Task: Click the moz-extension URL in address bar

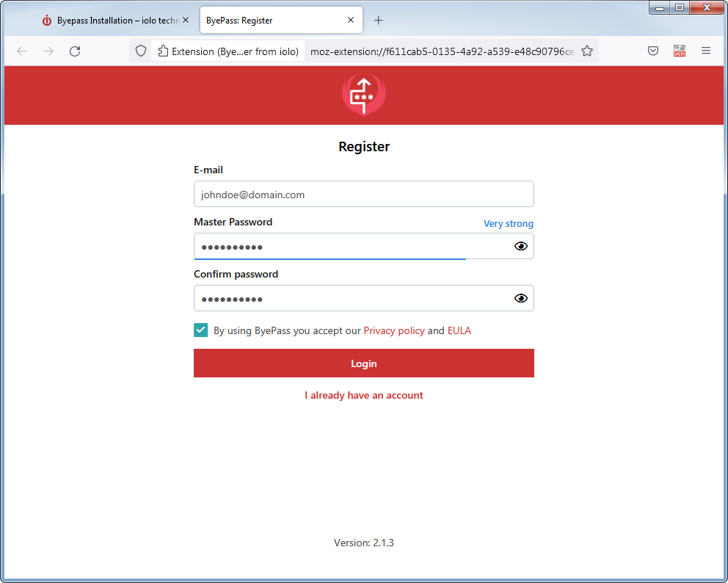Action: point(442,51)
